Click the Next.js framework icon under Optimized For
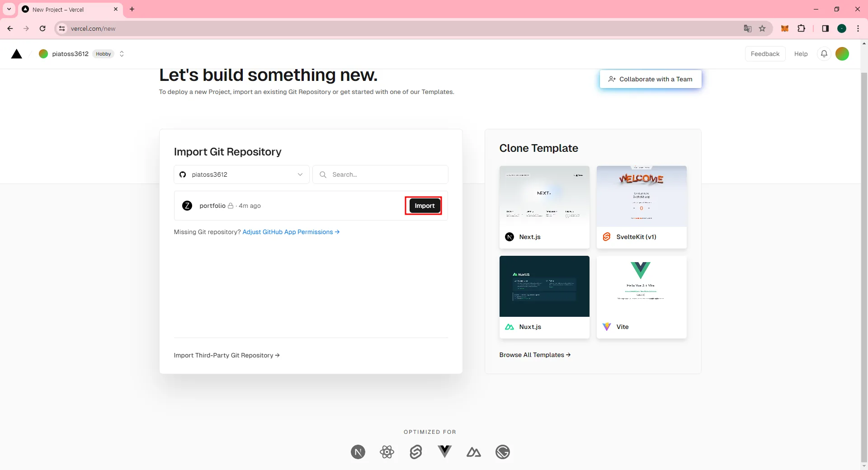This screenshot has height=470, width=868. pyautogui.click(x=358, y=452)
